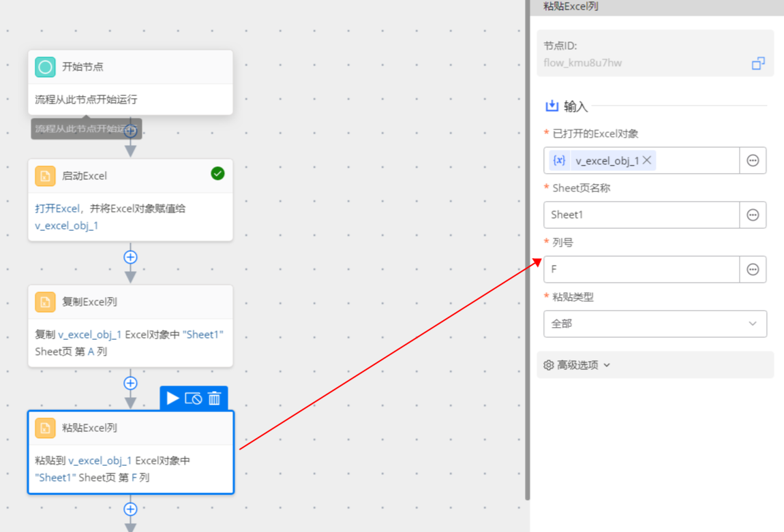Click the 粘贴类型 label
The width and height of the screenshot is (784, 532).
click(573, 297)
